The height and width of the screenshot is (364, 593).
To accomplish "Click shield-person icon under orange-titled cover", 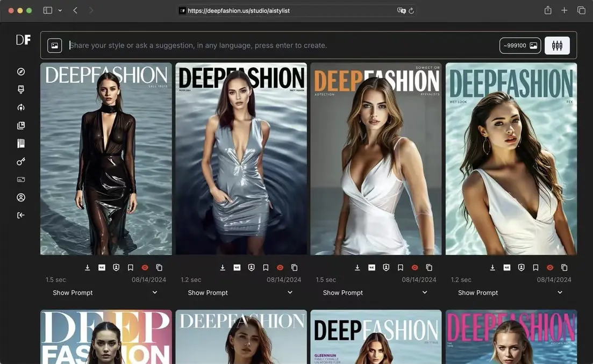I will [386, 268].
